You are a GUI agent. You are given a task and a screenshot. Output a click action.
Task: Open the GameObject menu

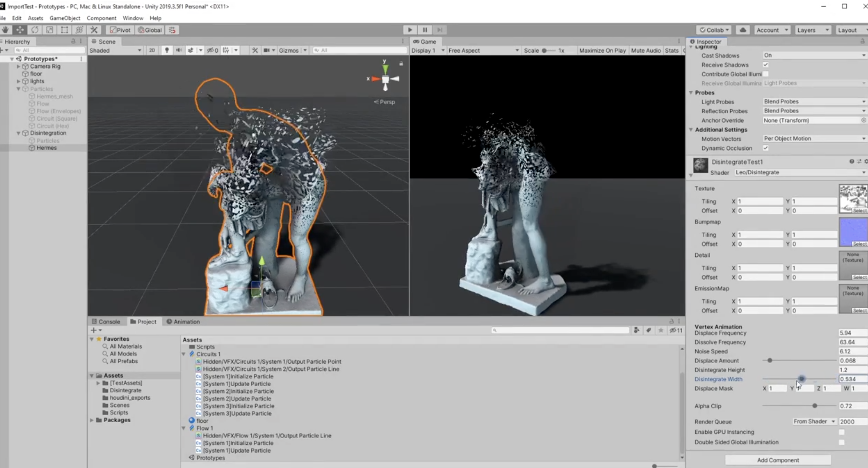(x=65, y=18)
